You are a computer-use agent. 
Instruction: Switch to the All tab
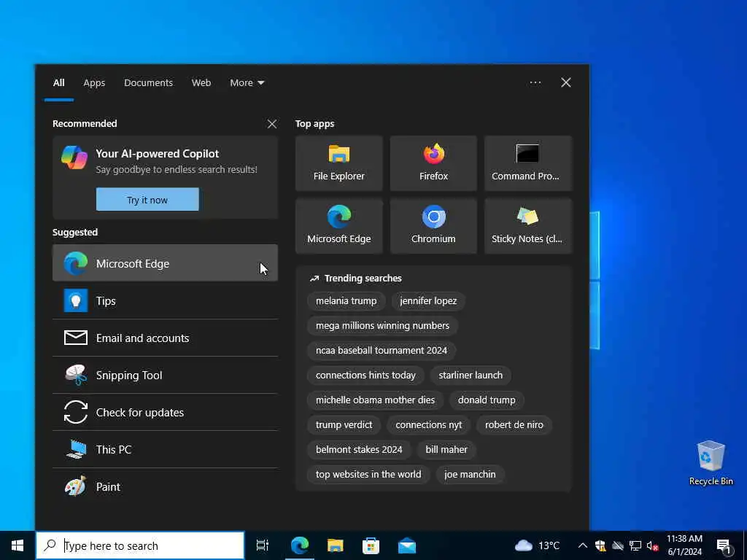click(x=58, y=82)
